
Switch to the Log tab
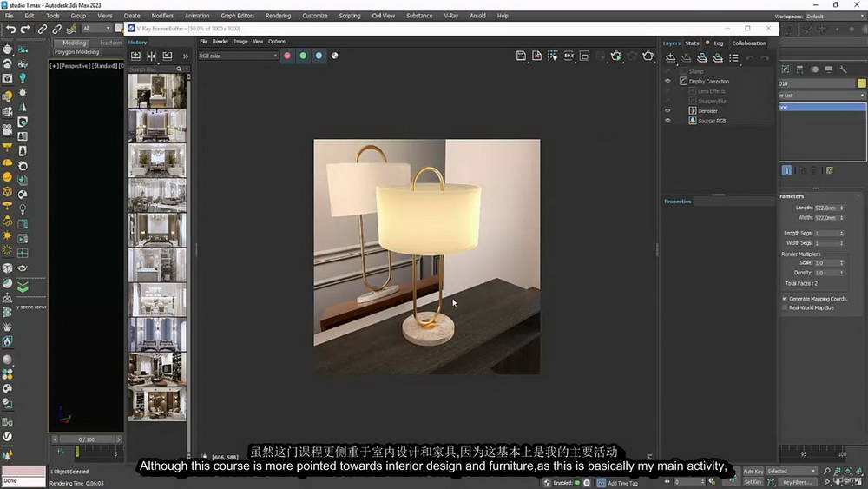tap(719, 43)
